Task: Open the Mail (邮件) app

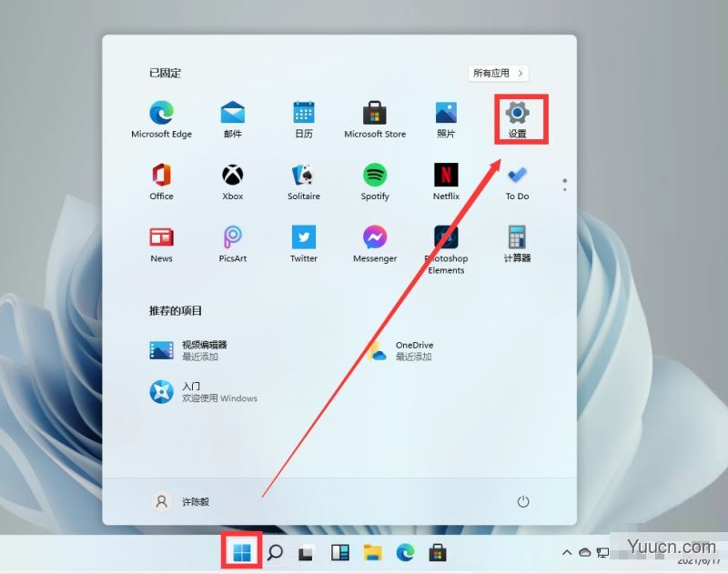Action: [233, 119]
